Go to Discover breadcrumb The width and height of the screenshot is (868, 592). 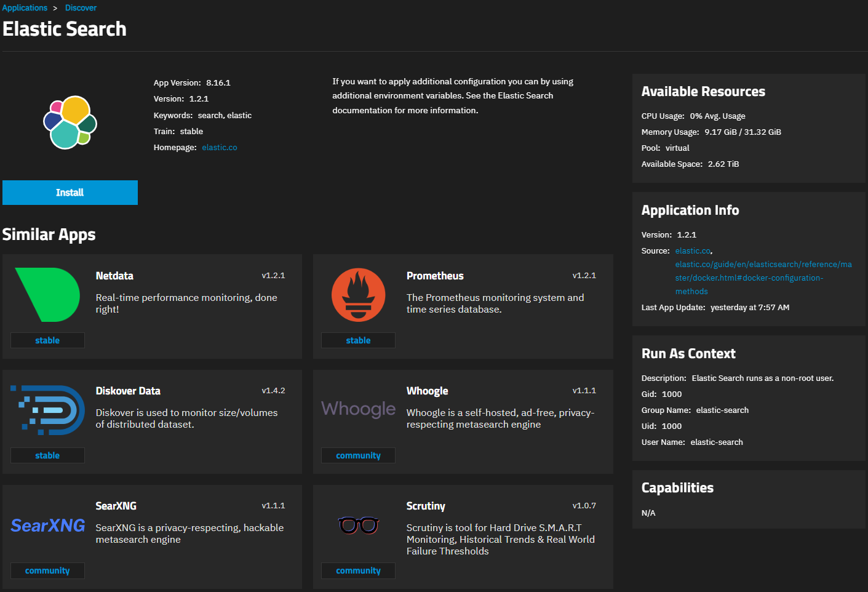coord(81,8)
